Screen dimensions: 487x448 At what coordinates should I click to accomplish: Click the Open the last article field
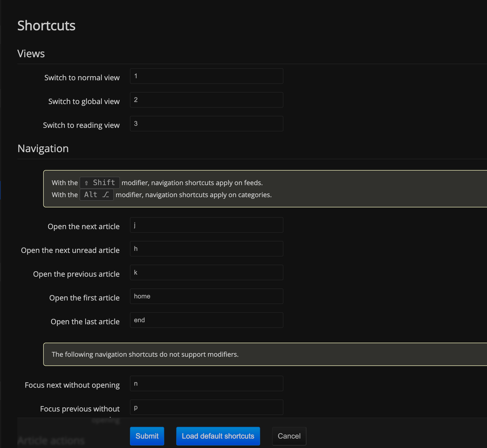point(207,320)
